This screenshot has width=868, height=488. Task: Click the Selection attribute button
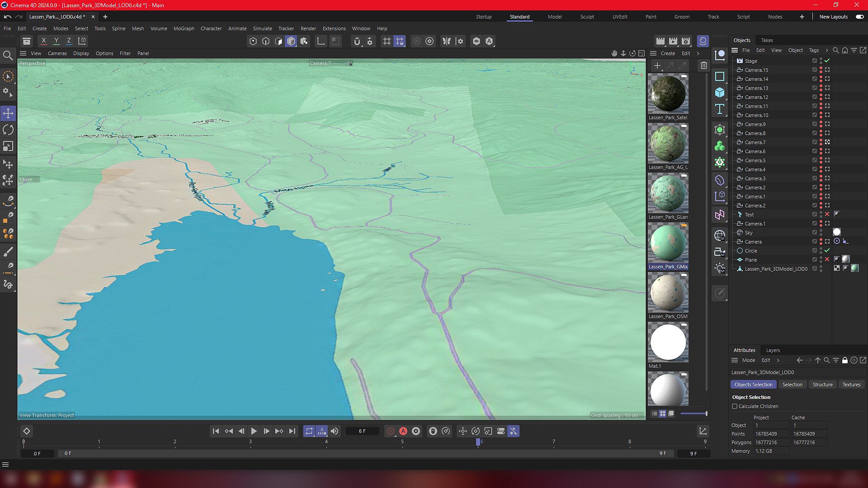[792, 385]
